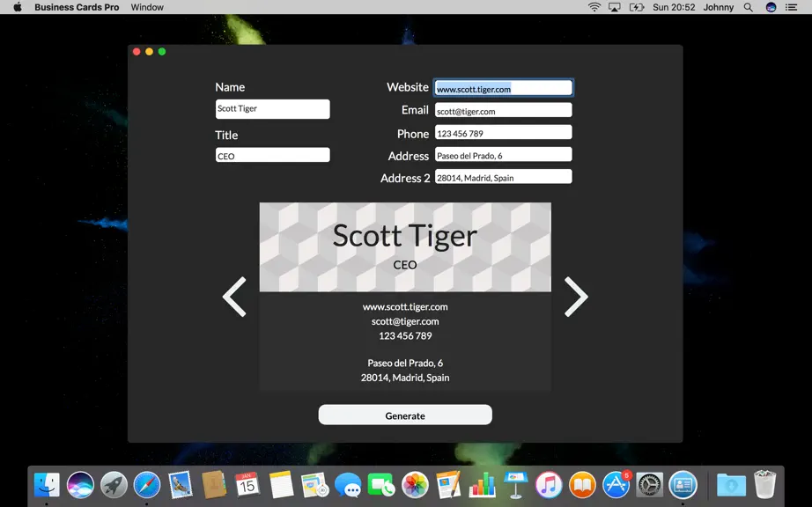Select the Scott Tiger card preview

[x=405, y=297]
